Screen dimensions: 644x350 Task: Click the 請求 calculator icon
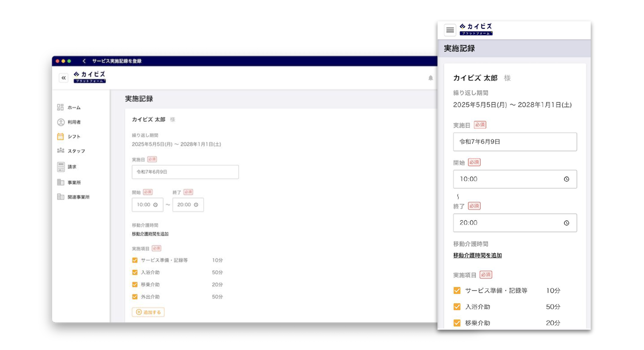[x=61, y=166]
